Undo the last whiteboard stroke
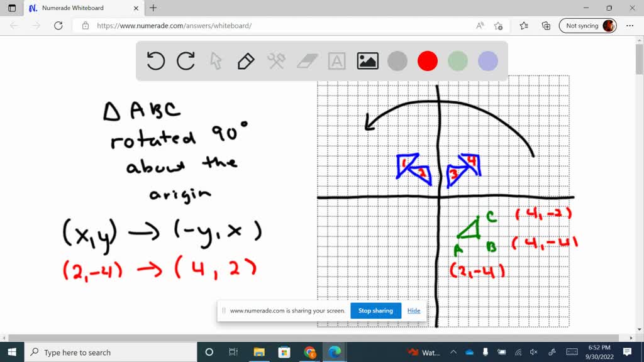Image resolution: width=644 pixels, height=362 pixels. (x=156, y=61)
